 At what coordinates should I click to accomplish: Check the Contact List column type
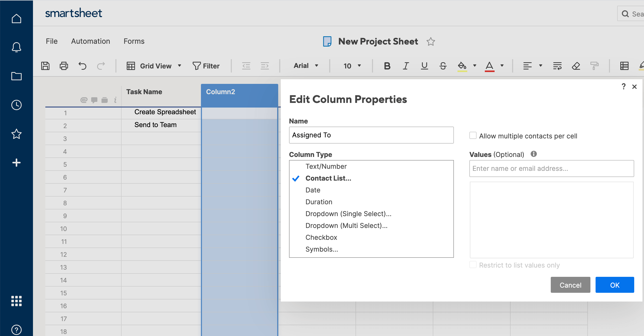[327, 178]
